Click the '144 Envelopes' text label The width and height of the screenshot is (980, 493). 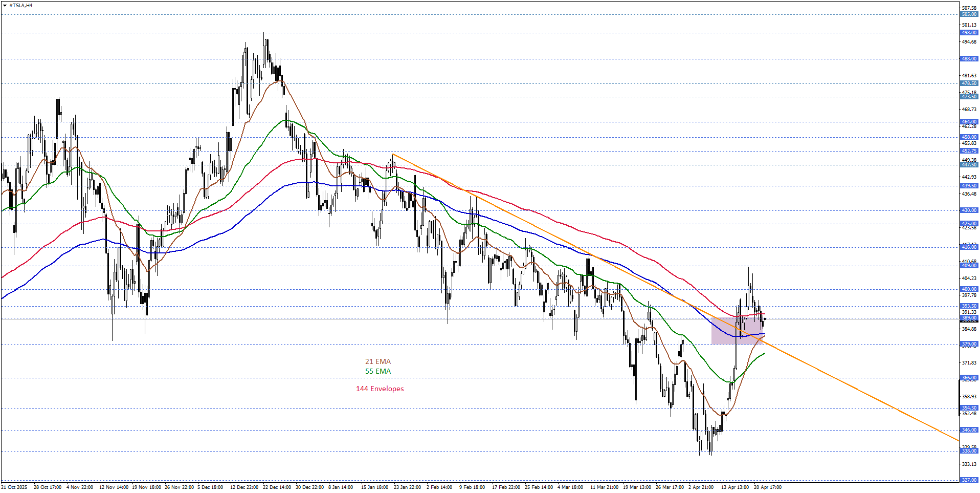(380, 389)
